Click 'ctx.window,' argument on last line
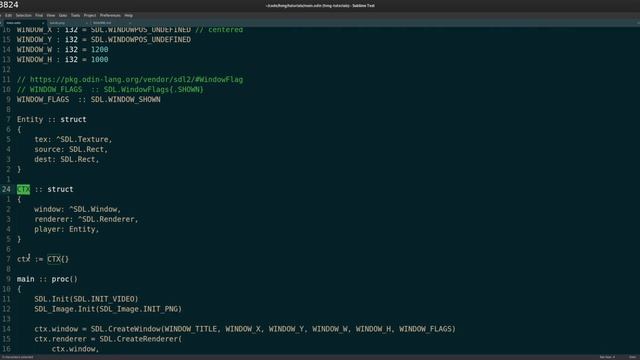 [x=75, y=349]
